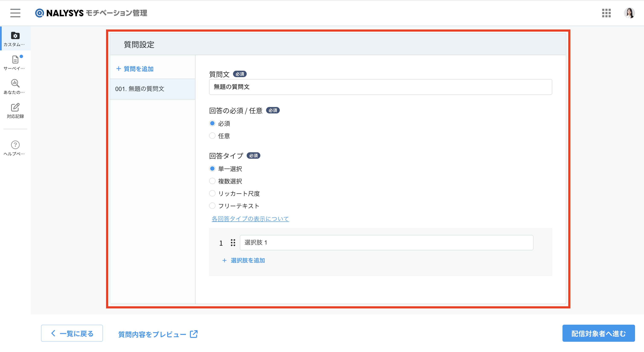
Task: Open the hamburger navigation menu
Action: pyautogui.click(x=15, y=13)
